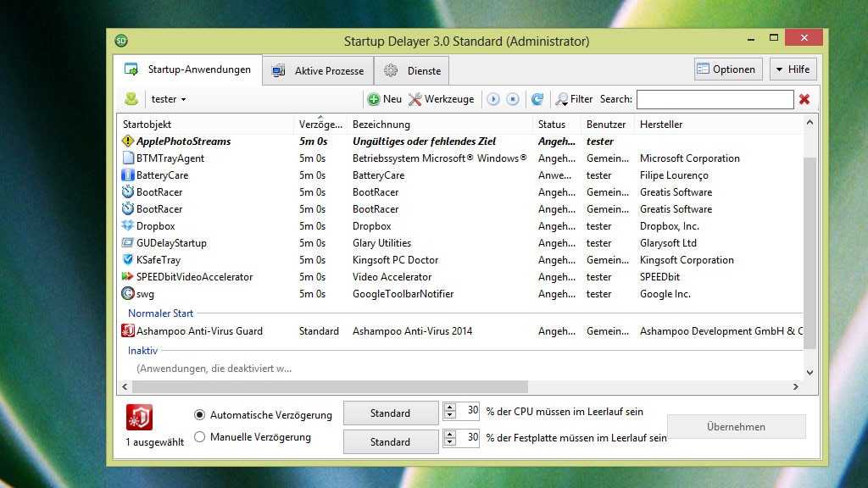Click the Festplatte idle percentage field
The image size is (868, 488).
[468, 438]
